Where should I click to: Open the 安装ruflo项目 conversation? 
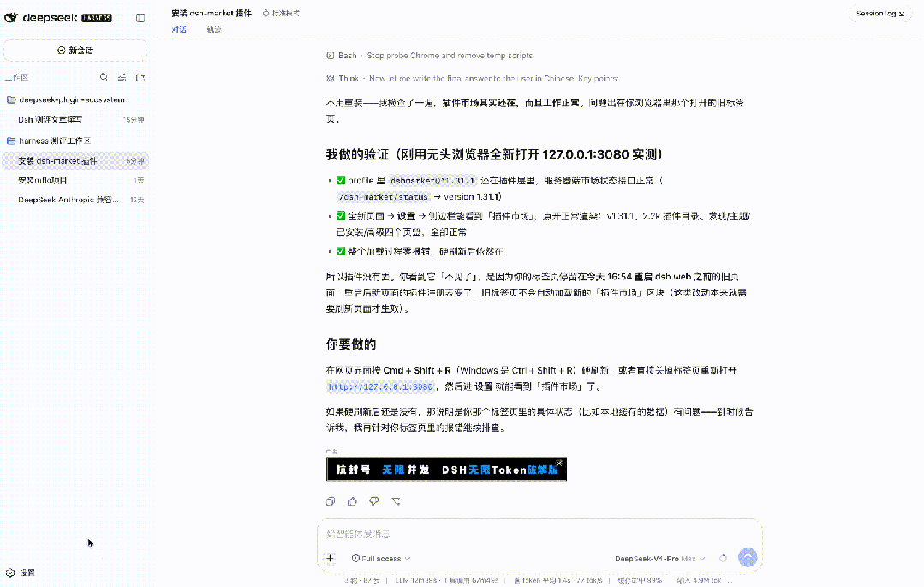tap(75, 180)
